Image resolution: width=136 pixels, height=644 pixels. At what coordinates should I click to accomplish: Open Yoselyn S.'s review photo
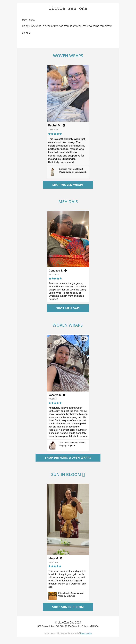(x=68, y=363)
